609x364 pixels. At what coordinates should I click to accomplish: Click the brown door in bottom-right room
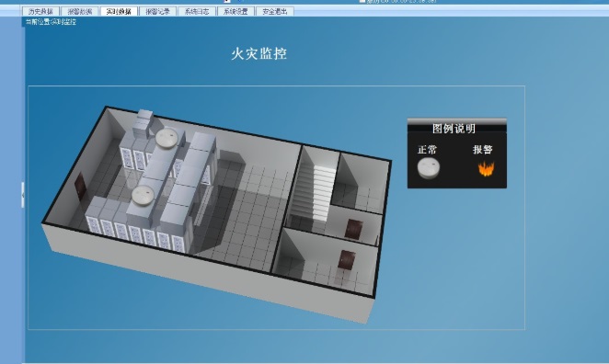[x=347, y=260]
